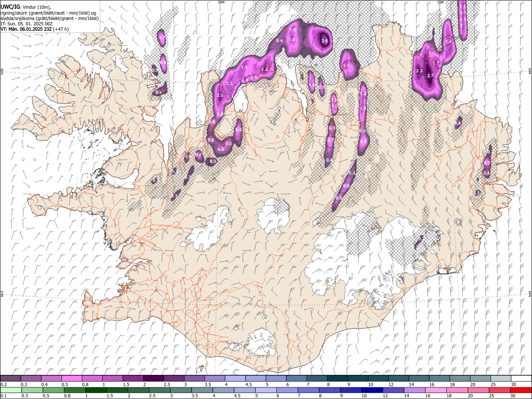Viewport: 532px width, 399px height.
Task: Click the 2.0 precipitation value in the northwest band
Action: click(x=220, y=96)
